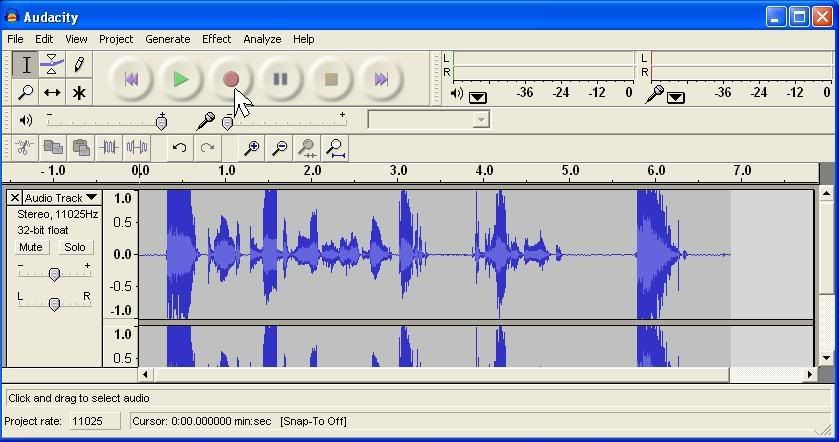Screen dimensions: 839x442
Task: Click the input volume slider handle
Action: point(227,124)
